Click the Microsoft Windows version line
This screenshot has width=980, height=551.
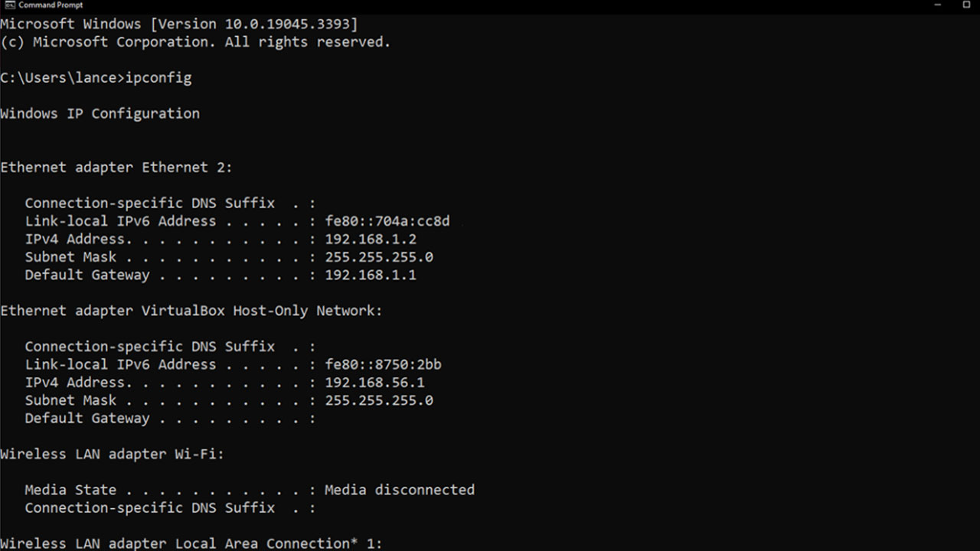[x=179, y=24]
